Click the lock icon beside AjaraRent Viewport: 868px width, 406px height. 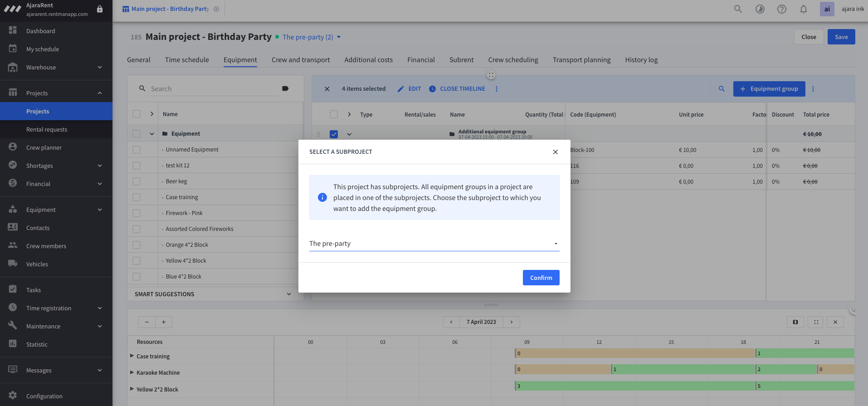pyautogui.click(x=100, y=9)
